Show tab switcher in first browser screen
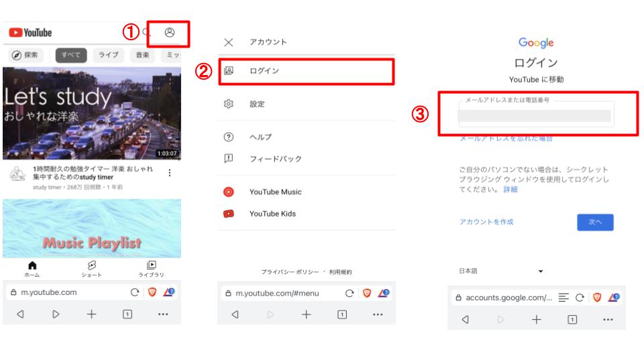Image resolution: width=644 pixels, height=362 pixels. pyautogui.click(x=127, y=314)
